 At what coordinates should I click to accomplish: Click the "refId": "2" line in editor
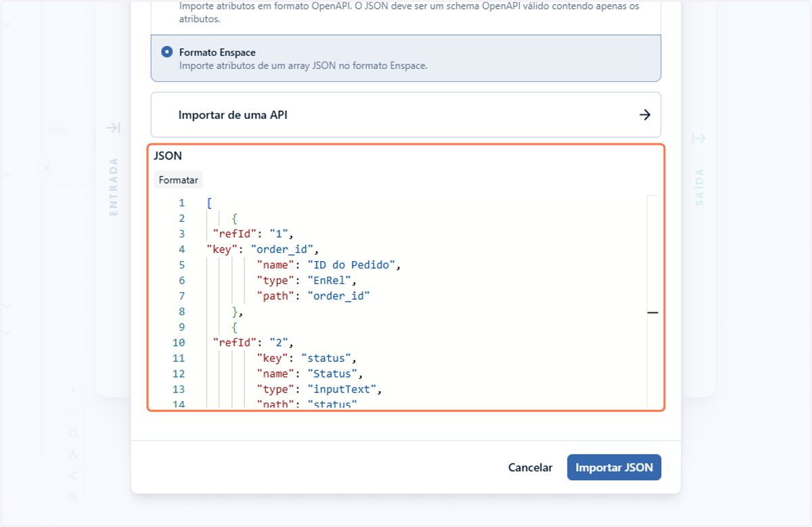[253, 343]
